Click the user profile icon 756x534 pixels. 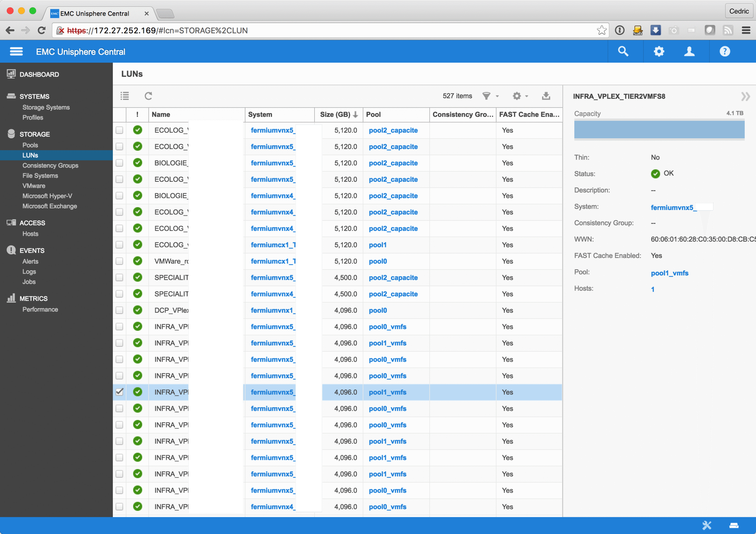click(689, 51)
